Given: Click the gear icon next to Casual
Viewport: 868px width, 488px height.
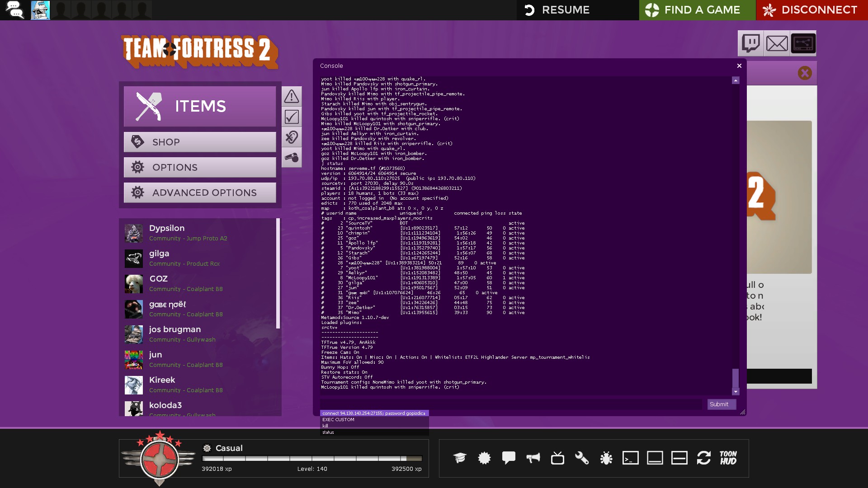Looking at the screenshot, I should point(207,448).
